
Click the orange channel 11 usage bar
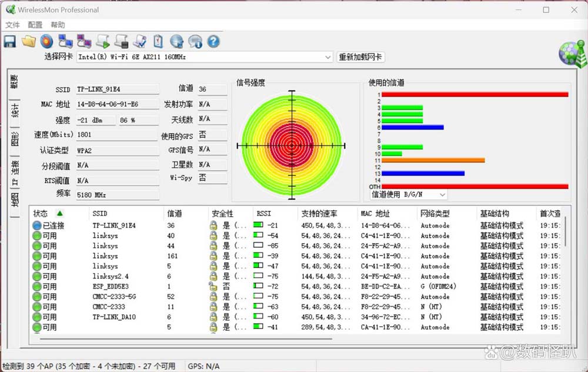(433, 160)
